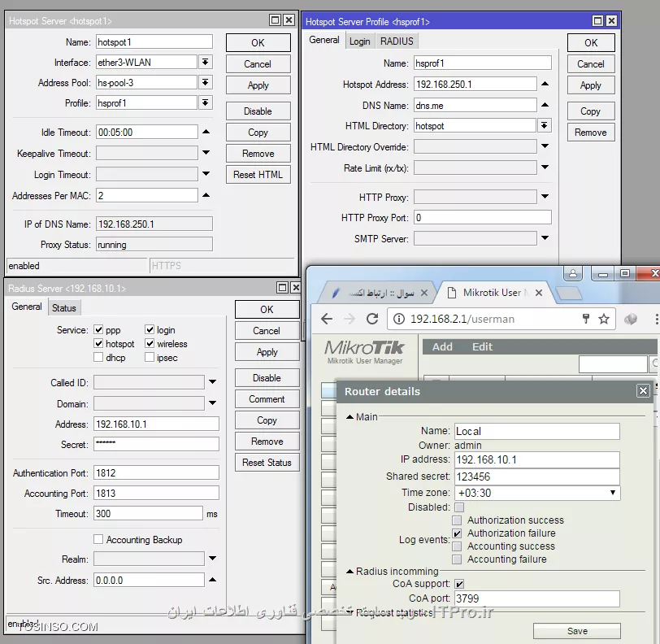Close the Mikrotik User Manager tab

[x=538, y=293]
